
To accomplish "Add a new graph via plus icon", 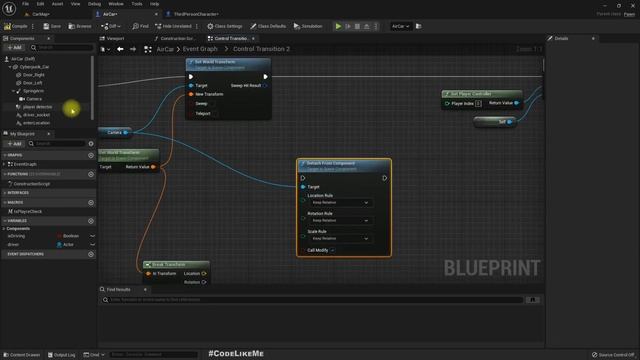I will coord(91,156).
